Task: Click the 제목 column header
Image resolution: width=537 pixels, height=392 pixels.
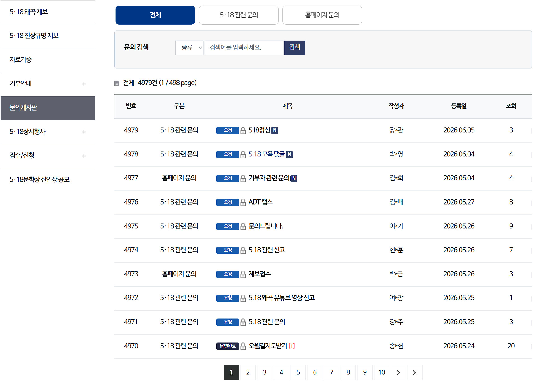Action: tap(288, 106)
